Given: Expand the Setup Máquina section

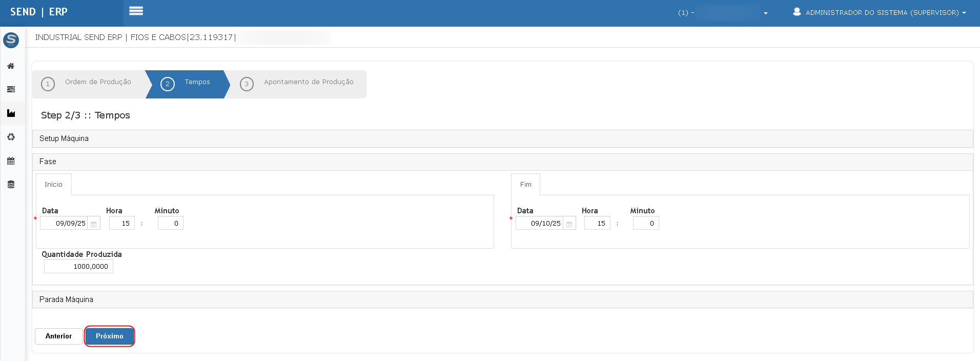Looking at the screenshot, I should click(x=64, y=138).
